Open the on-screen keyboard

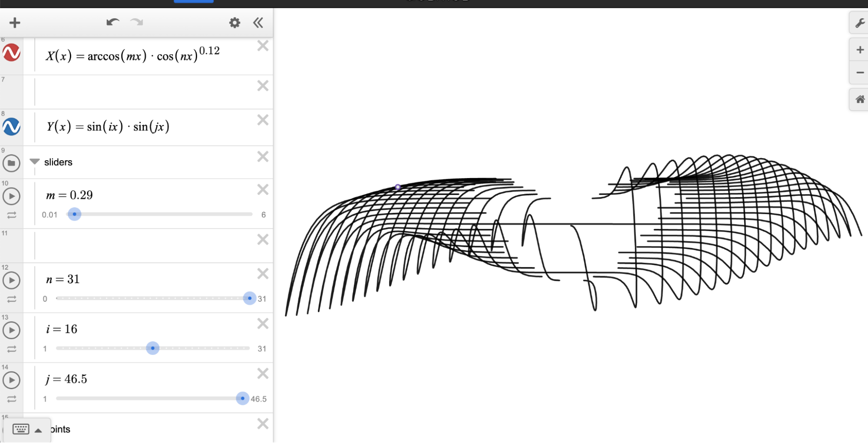click(x=21, y=430)
